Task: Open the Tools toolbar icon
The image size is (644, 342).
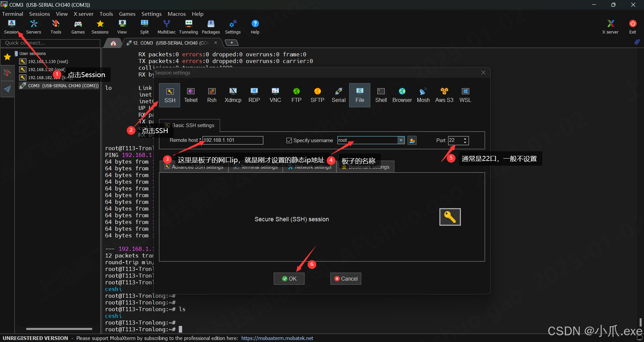Action: 56,27
